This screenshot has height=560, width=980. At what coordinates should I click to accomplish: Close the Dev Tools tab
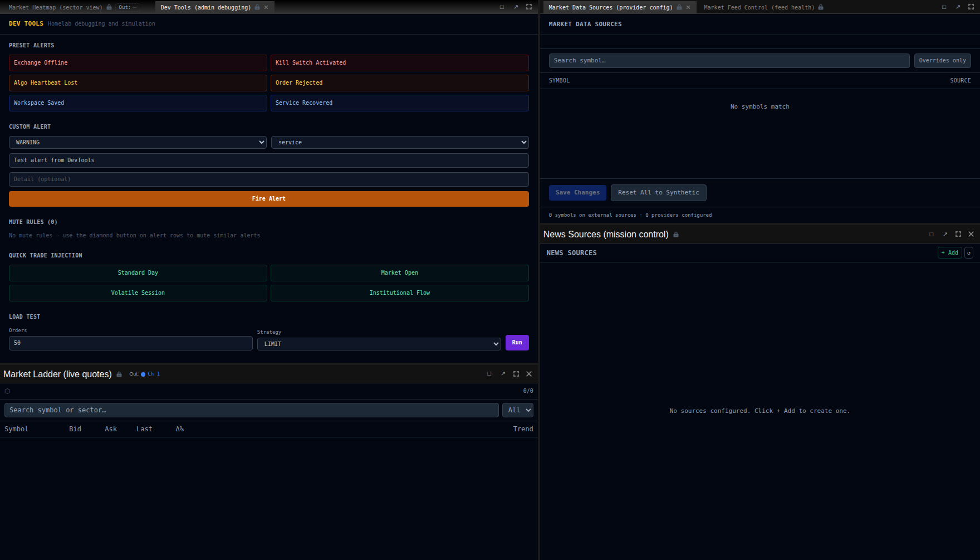coord(266,7)
